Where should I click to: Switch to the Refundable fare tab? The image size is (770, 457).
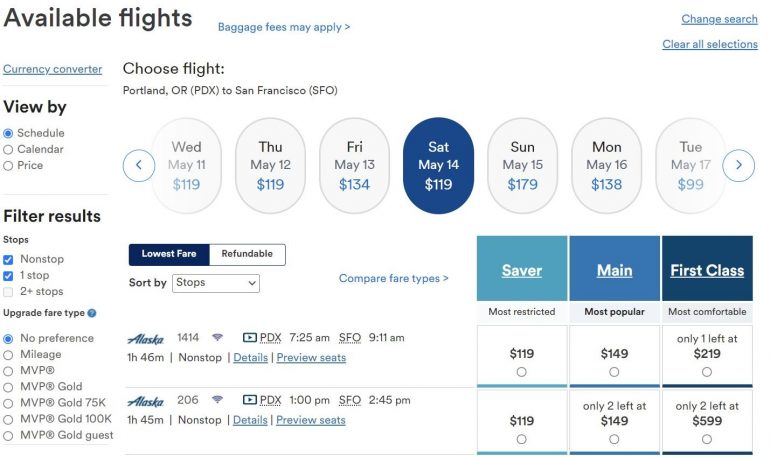[247, 254]
